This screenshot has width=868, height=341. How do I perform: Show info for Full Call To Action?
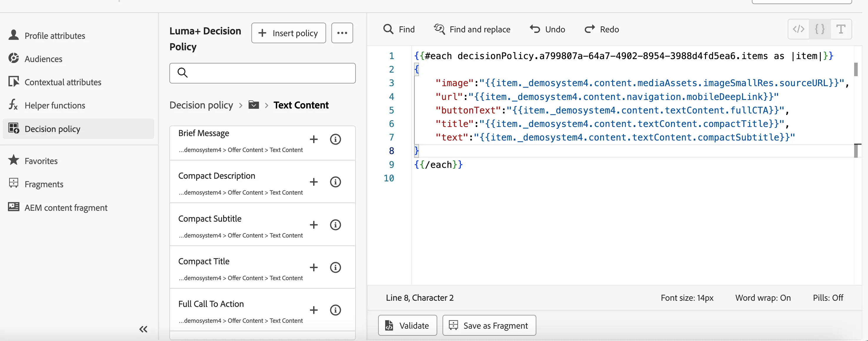click(335, 310)
